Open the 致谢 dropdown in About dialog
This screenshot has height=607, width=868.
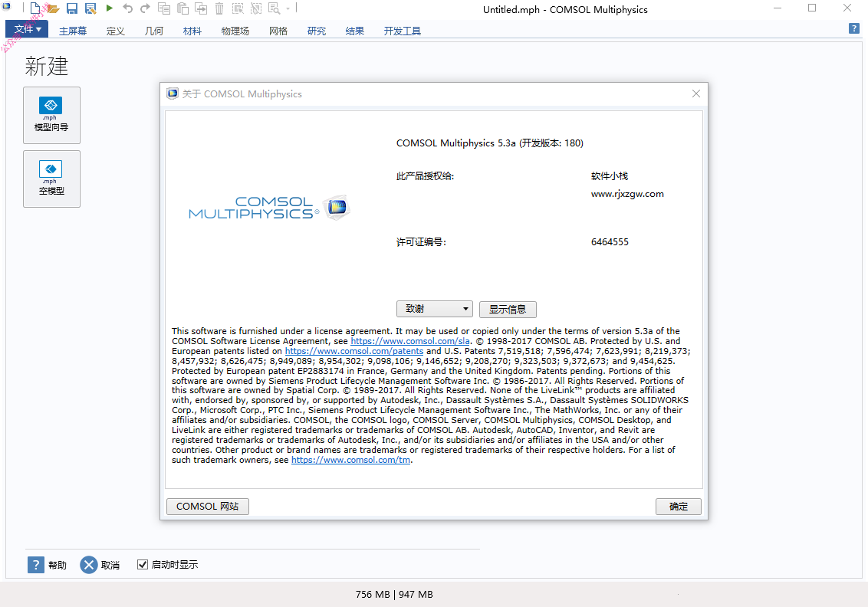pos(435,309)
